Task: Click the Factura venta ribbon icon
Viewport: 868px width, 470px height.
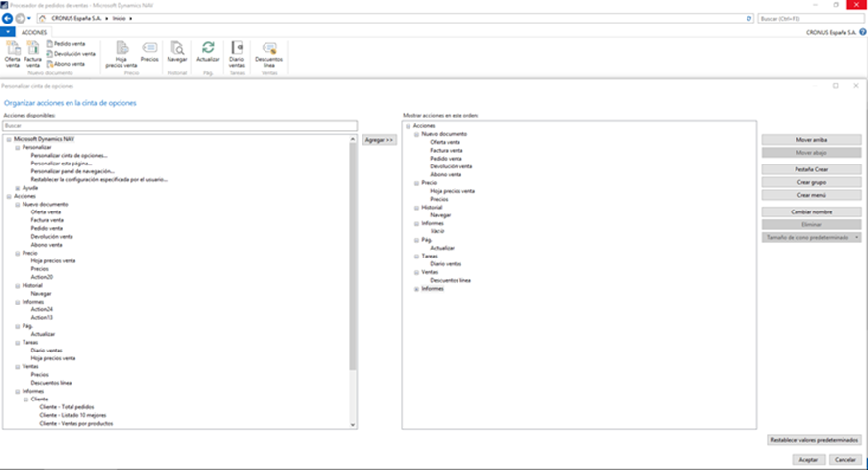Action: [x=32, y=54]
